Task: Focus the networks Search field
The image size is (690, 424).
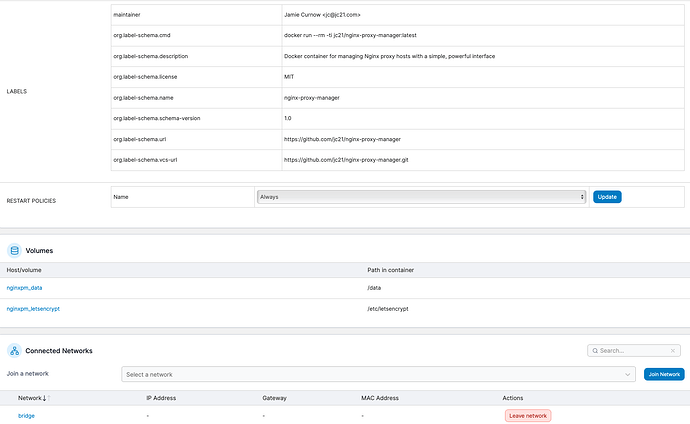Action: click(635, 351)
